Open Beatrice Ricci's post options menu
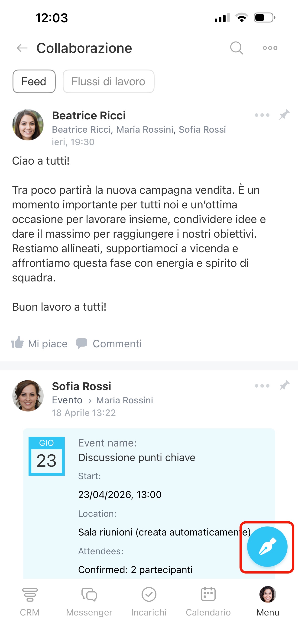Viewport: 298px width, 644px height. pyautogui.click(x=262, y=115)
